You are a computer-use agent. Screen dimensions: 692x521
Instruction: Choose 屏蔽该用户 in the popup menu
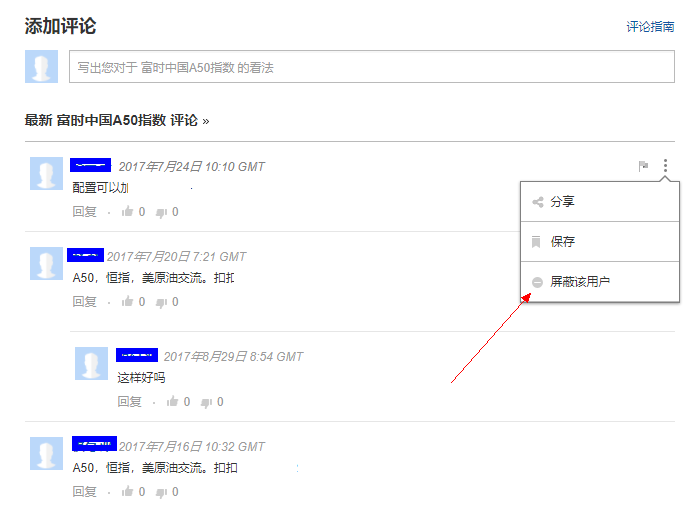[x=600, y=282]
